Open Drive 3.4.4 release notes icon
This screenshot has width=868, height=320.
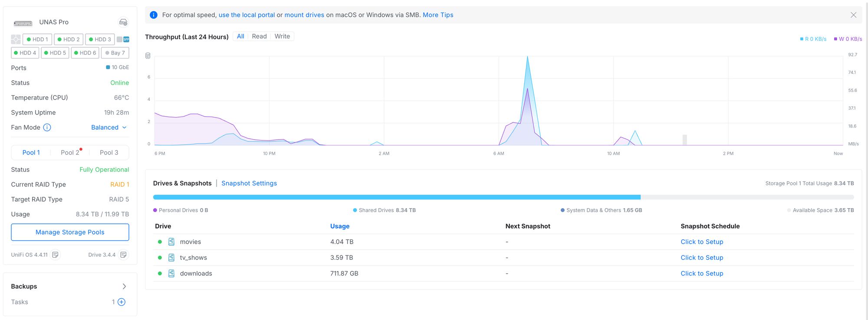(x=123, y=255)
